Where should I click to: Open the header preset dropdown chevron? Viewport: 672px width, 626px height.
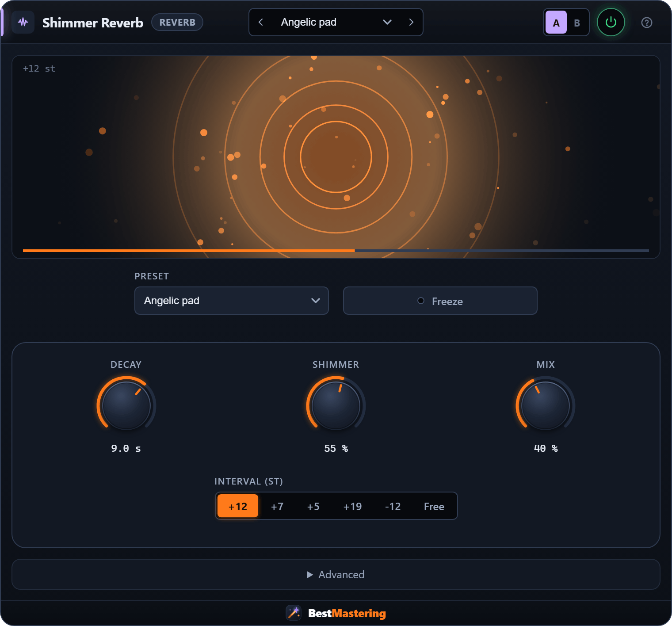click(387, 22)
